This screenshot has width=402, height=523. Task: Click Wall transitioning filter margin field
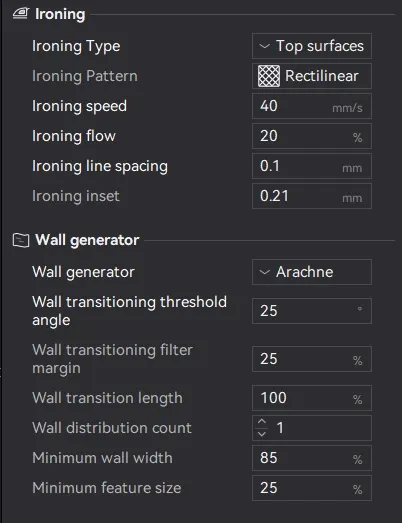coord(312,359)
